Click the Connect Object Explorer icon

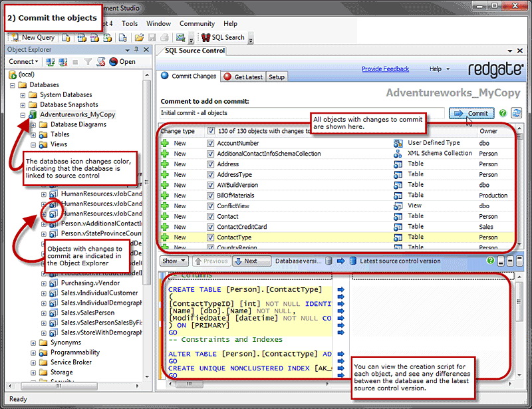coord(51,62)
